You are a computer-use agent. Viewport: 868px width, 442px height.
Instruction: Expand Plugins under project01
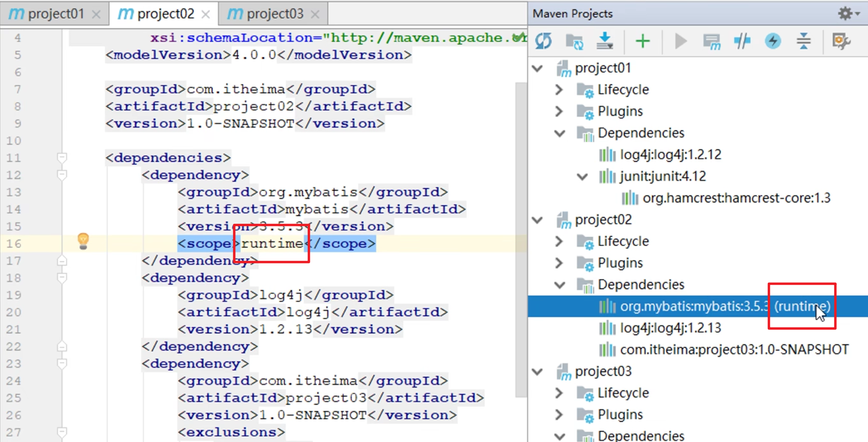point(559,111)
